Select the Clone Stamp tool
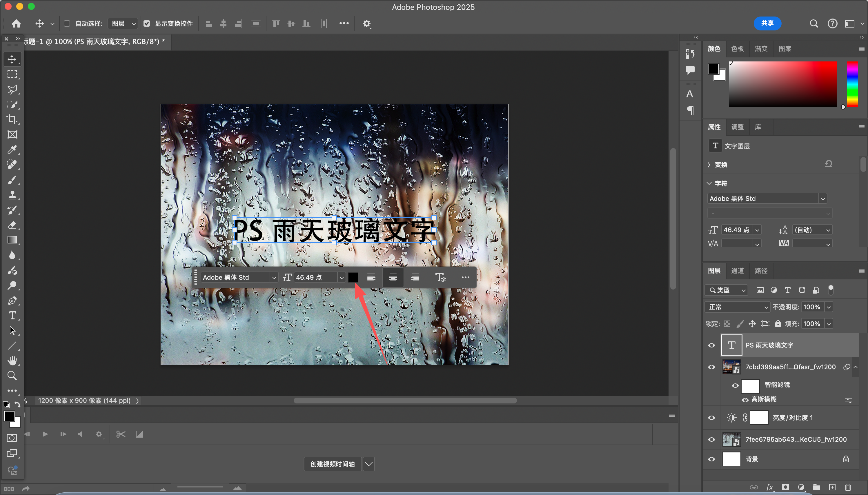 (12, 195)
